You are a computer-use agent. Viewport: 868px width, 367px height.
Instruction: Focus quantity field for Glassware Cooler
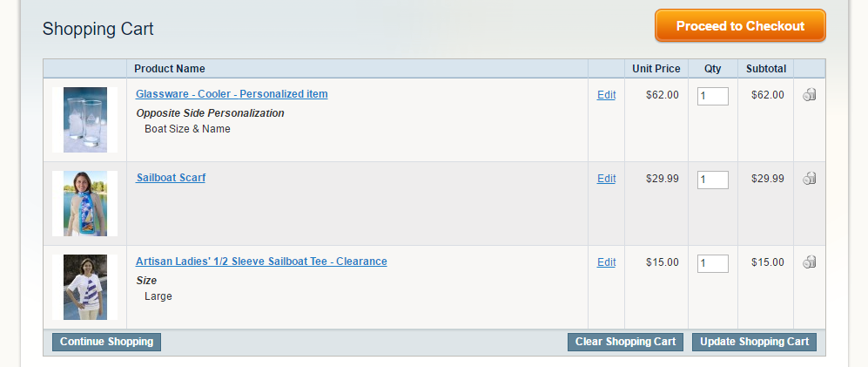pos(712,96)
